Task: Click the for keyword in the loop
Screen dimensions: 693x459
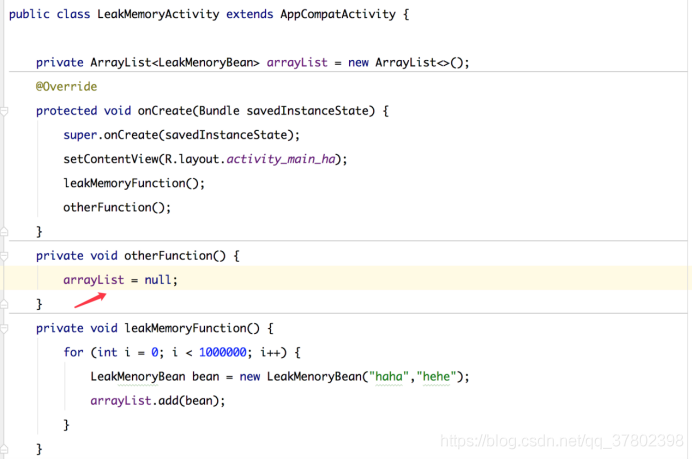Action: pos(73,352)
